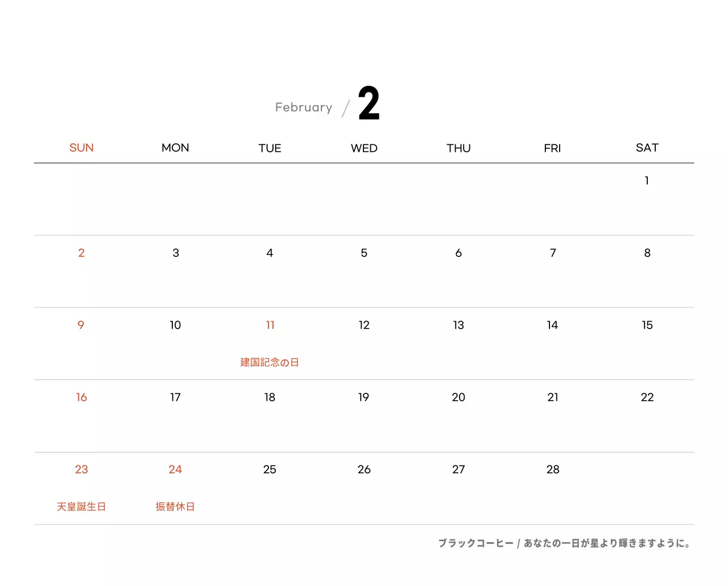This screenshot has width=728, height=586.
Task: Select date 5 on Wednesday
Action: (x=364, y=253)
